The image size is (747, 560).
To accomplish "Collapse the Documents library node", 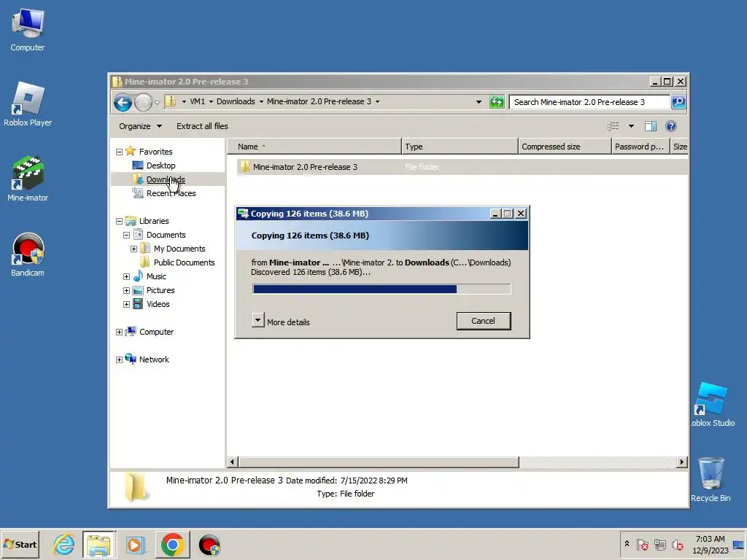I will click(x=126, y=236).
